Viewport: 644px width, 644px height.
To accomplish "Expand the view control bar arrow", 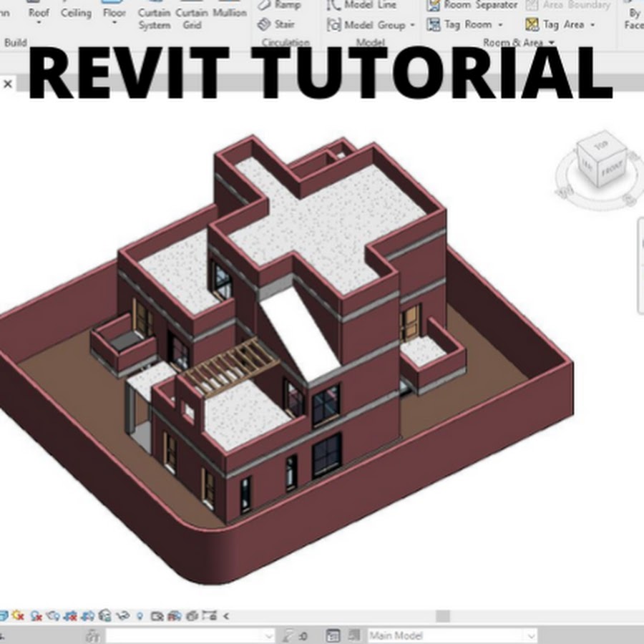I will [x=226, y=615].
